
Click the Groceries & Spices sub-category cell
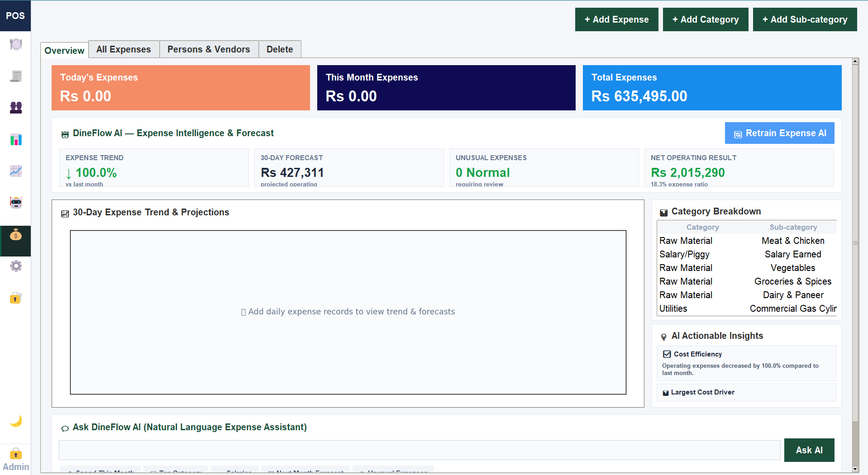click(793, 281)
